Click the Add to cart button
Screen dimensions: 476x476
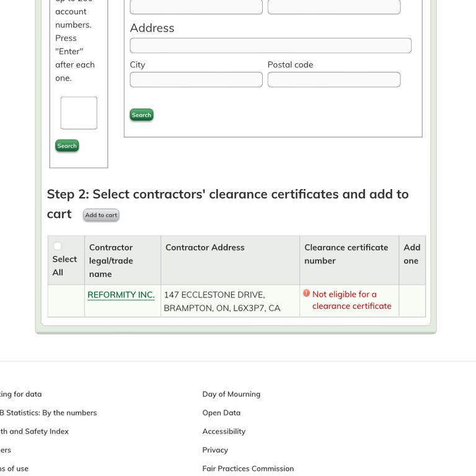(x=101, y=215)
